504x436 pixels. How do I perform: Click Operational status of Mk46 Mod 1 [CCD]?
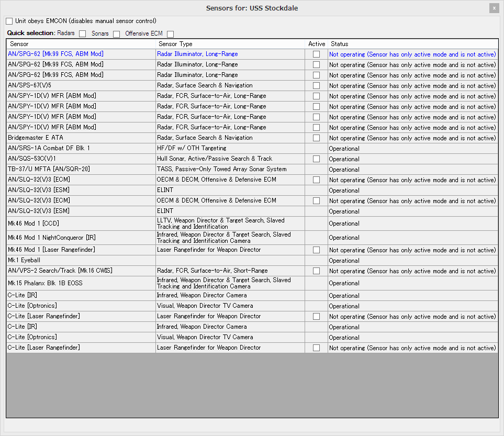tap(344, 223)
